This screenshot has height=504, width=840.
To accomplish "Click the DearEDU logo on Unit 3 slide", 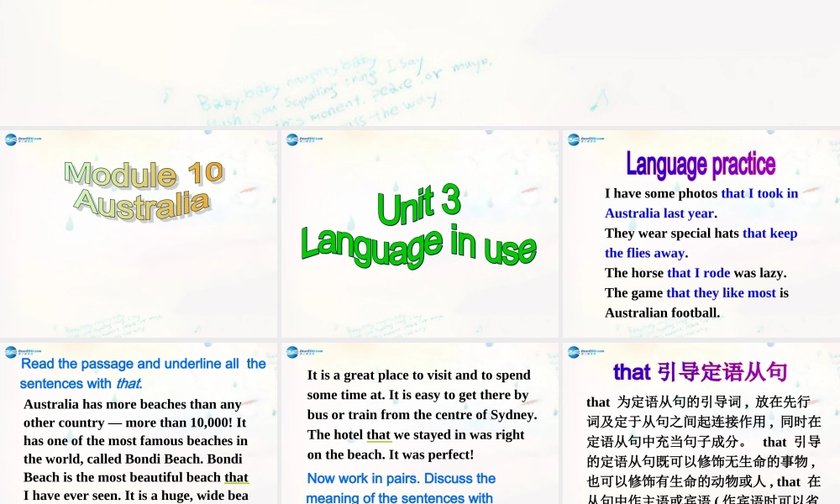I will coord(300,139).
